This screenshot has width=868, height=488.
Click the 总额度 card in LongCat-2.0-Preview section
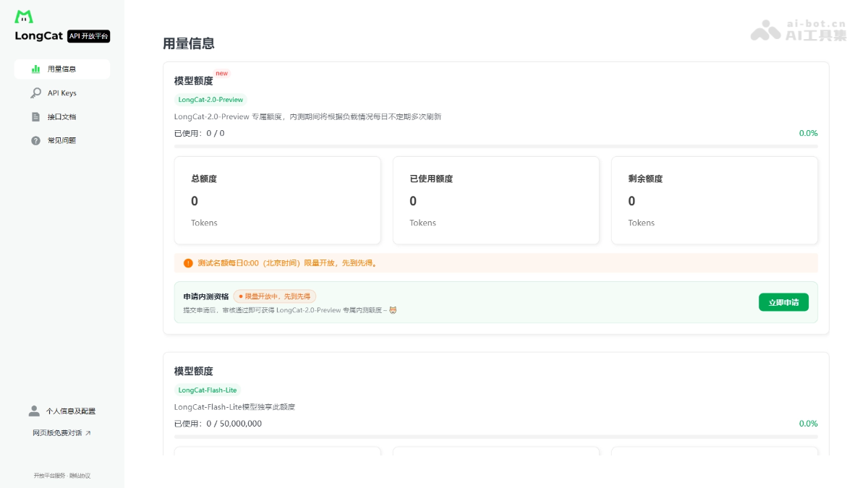click(x=278, y=200)
